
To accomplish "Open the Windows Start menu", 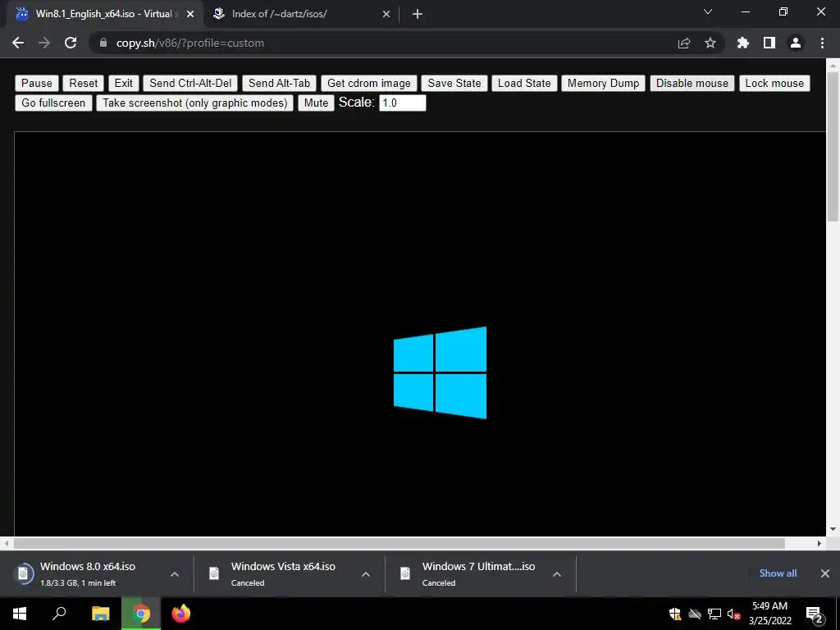I will tap(20, 614).
